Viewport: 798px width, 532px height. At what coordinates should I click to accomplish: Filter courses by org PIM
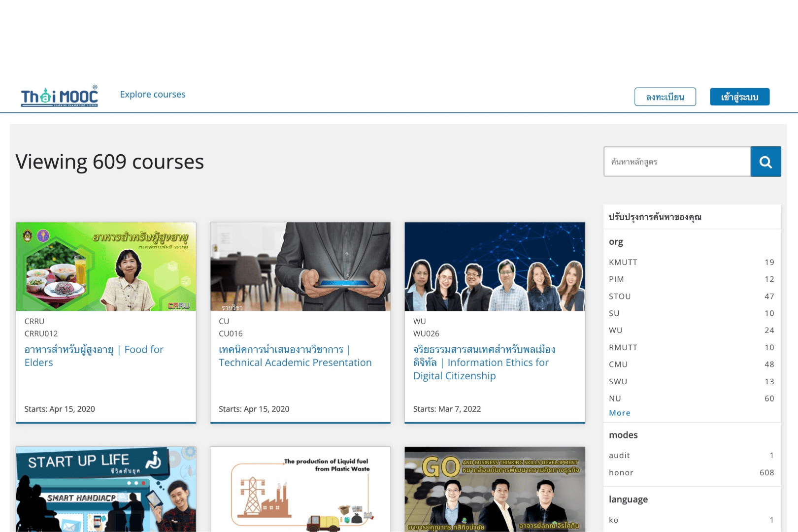click(692, 279)
